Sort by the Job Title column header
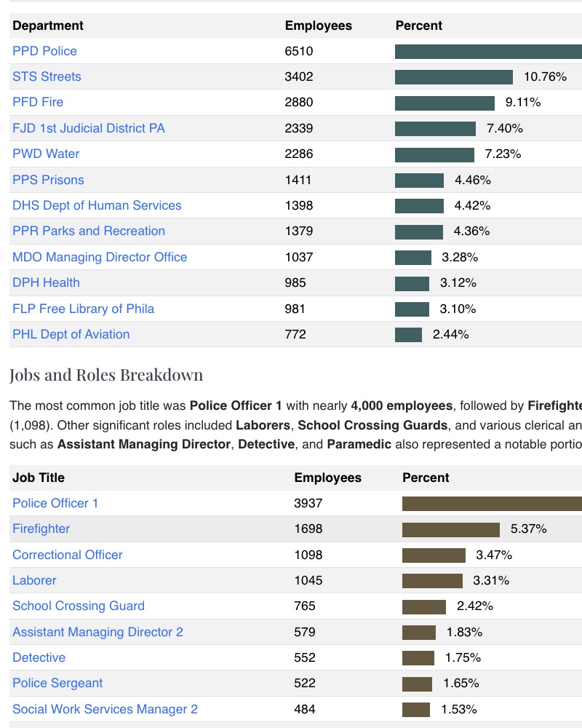The width and height of the screenshot is (582, 728). tap(37, 478)
